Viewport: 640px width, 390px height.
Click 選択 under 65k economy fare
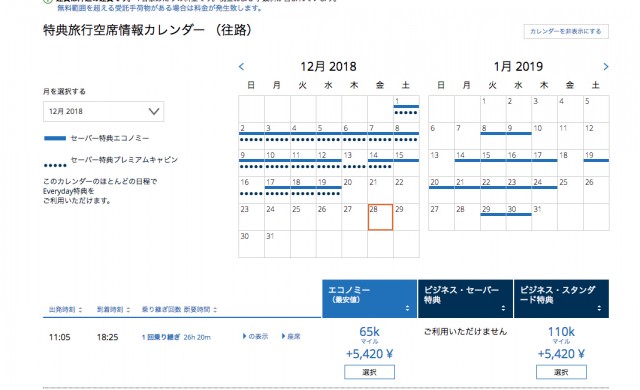pyautogui.click(x=369, y=372)
